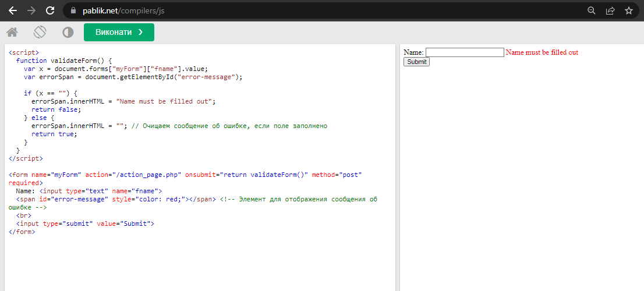Bookmark this page with the star
The width and height of the screenshot is (644, 291).
(x=628, y=10)
